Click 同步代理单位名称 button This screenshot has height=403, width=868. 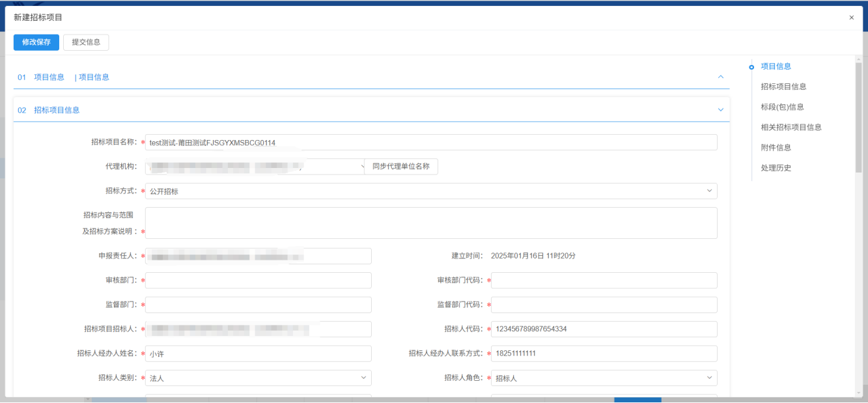(401, 167)
